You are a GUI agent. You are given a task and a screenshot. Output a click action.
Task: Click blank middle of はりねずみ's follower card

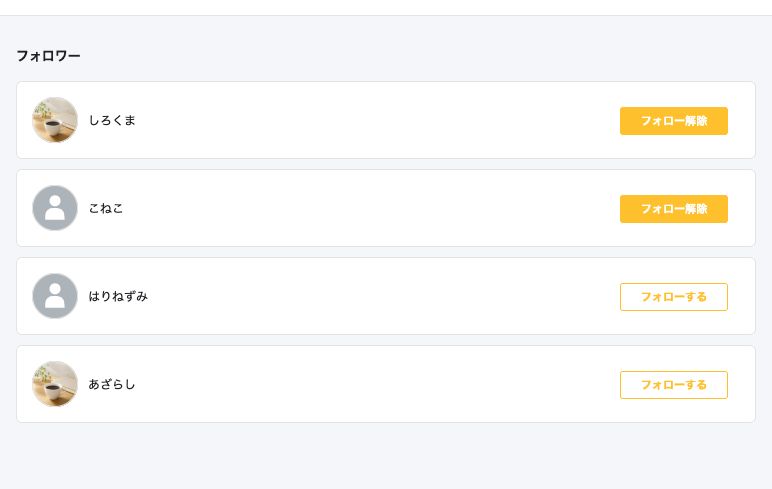(374, 296)
